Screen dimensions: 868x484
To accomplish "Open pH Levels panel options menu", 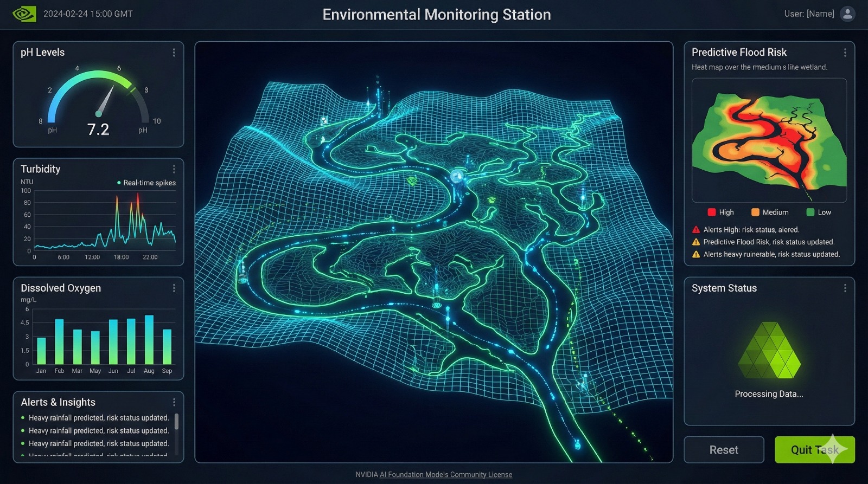I will [174, 53].
